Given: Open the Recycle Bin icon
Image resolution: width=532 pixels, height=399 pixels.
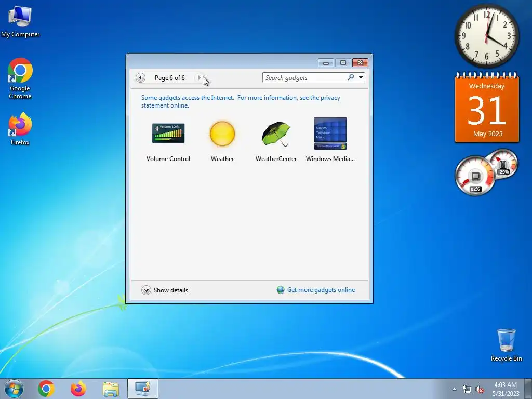Looking at the screenshot, I should click(506, 345).
